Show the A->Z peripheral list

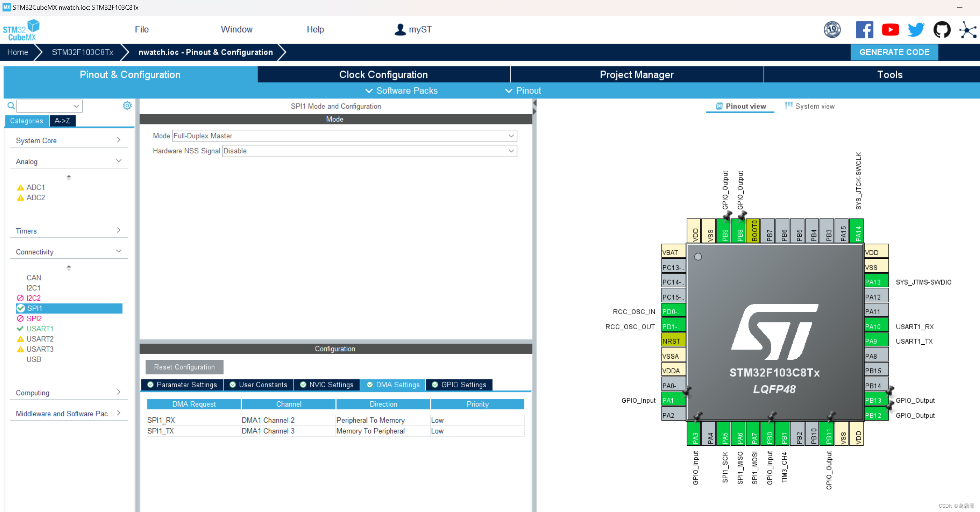(x=62, y=120)
